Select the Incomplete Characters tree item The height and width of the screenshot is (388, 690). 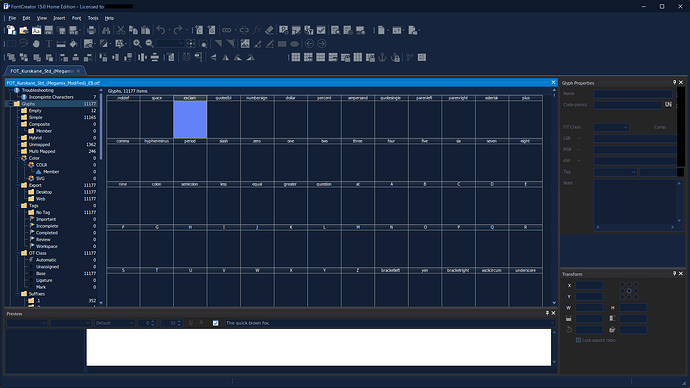(51, 97)
